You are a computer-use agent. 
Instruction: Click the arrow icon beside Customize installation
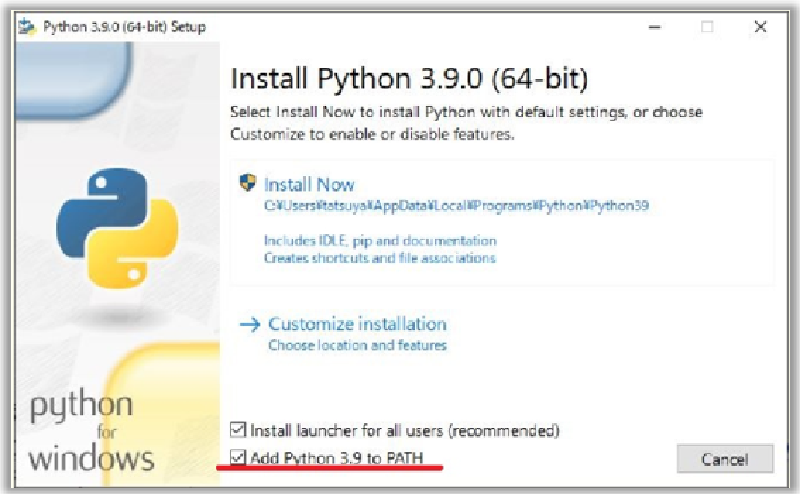pyautogui.click(x=250, y=324)
